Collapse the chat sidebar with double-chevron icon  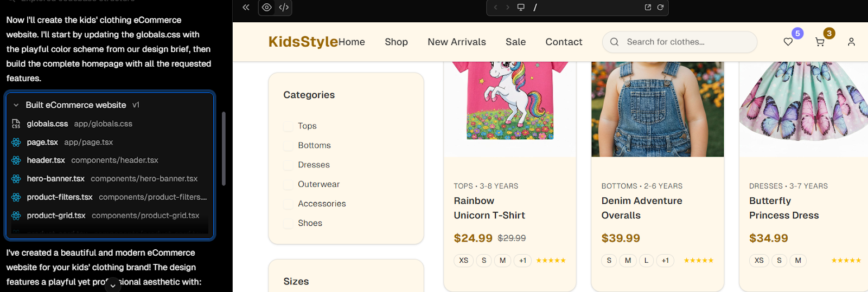[246, 8]
